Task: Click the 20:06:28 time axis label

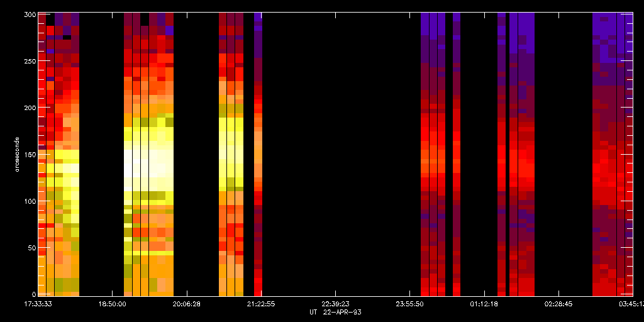Action: coord(187,304)
